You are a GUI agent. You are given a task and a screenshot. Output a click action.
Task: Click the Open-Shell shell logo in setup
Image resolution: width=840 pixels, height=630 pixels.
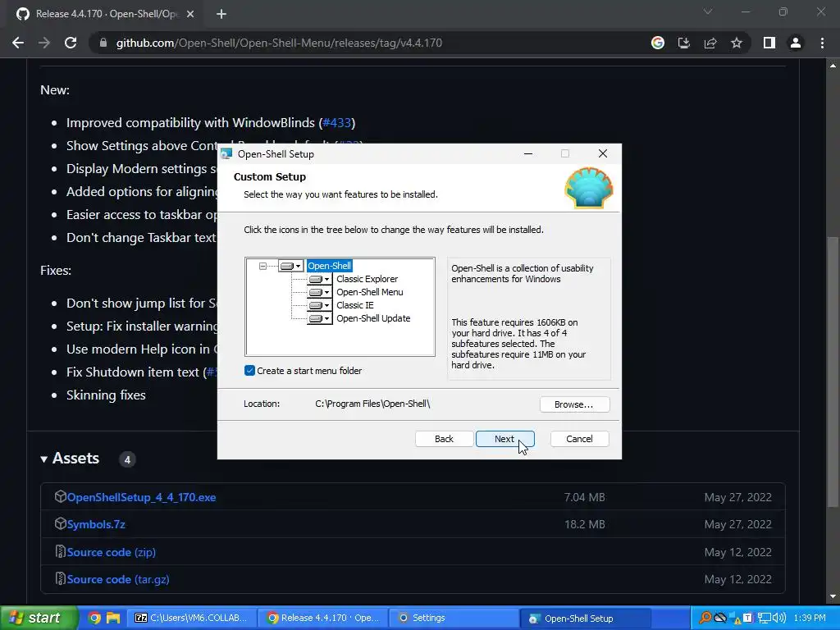589,188
